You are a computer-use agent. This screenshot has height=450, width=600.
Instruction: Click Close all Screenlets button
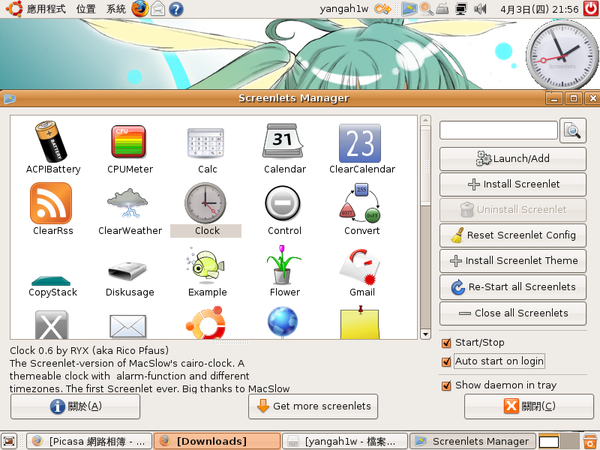(x=513, y=313)
